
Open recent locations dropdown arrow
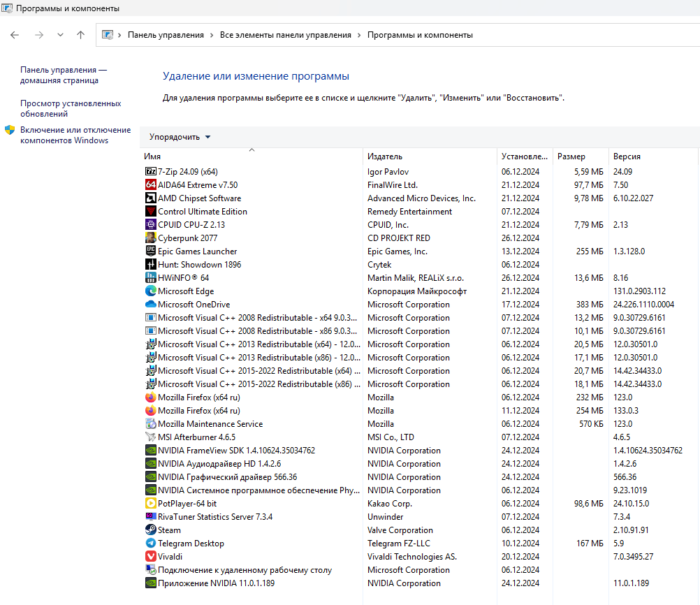pyautogui.click(x=60, y=35)
